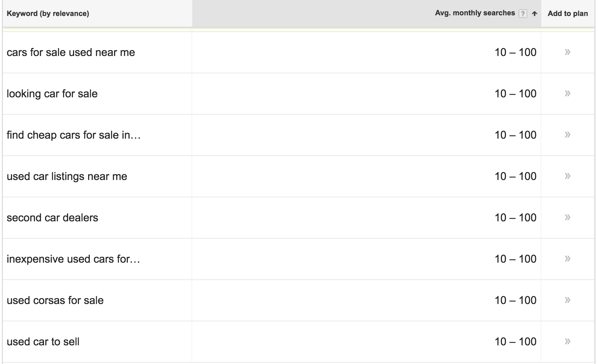Add 'inexpensive used cars for…' to plan

coord(567,259)
